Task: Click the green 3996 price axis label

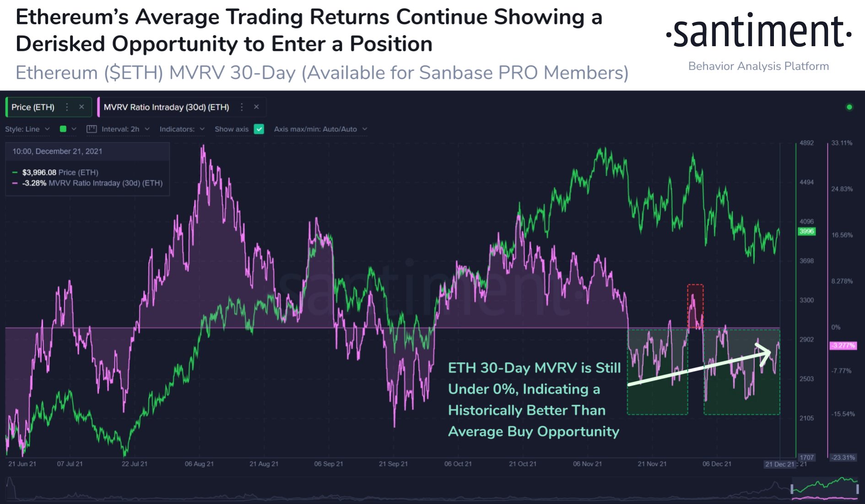Action: click(x=806, y=231)
